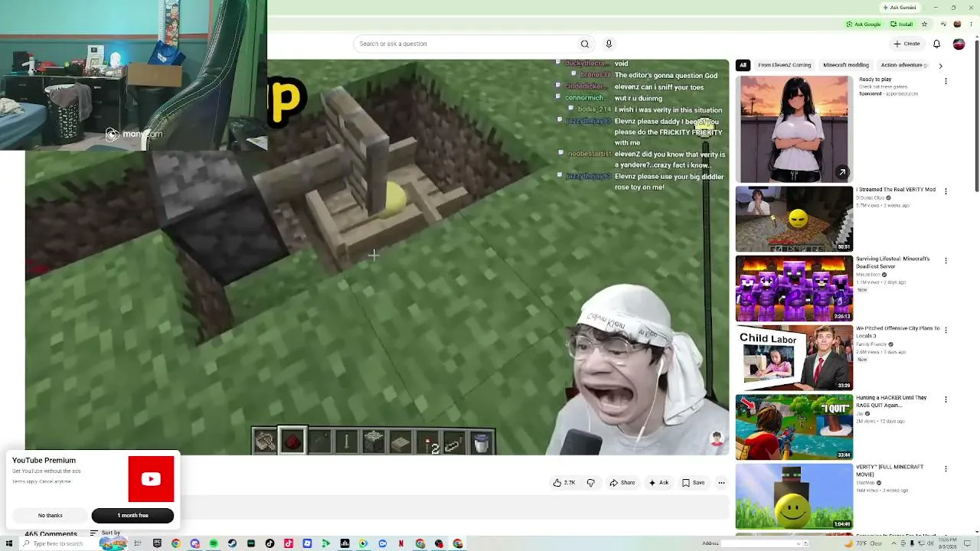Viewport: 980px width, 551px height.
Task: Bookmark this page with the star icon
Action: (x=924, y=24)
